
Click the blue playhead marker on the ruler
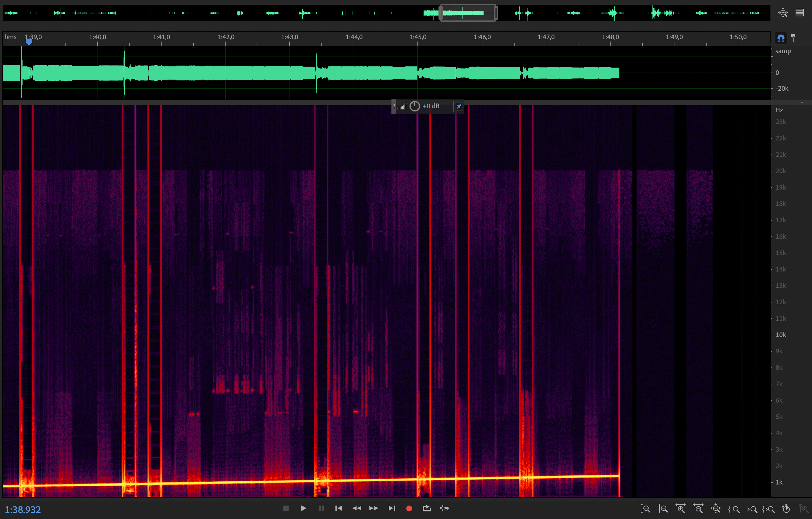coord(29,41)
